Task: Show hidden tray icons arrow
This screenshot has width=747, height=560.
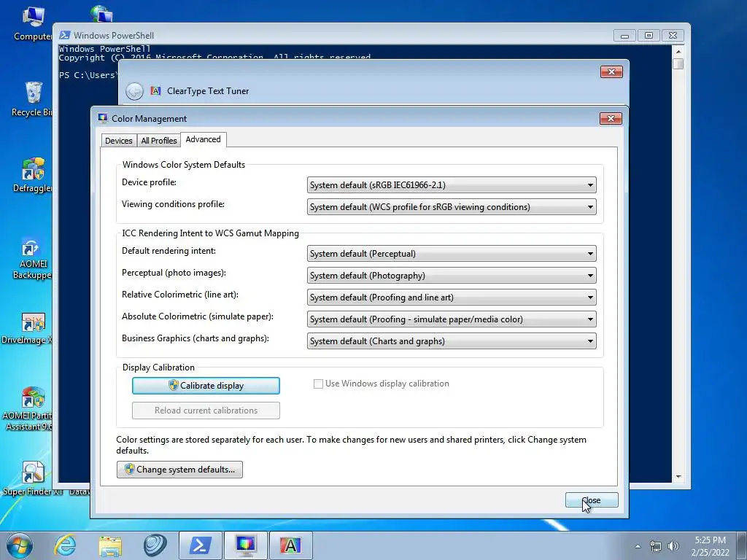Action: (x=638, y=546)
